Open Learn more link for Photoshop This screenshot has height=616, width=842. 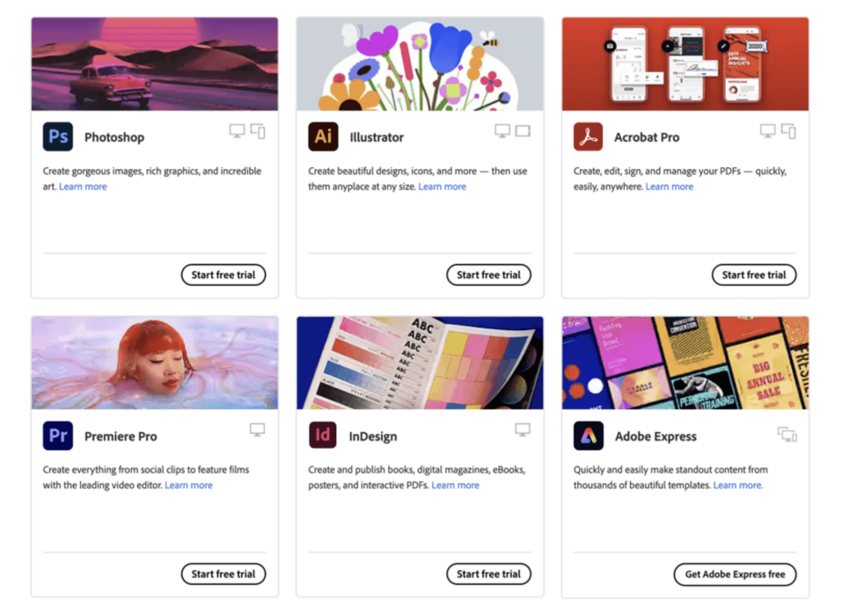pos(83,187)
